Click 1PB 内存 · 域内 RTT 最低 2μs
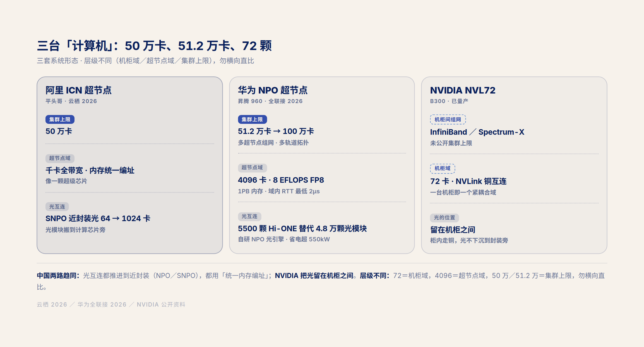 point(279,191)
